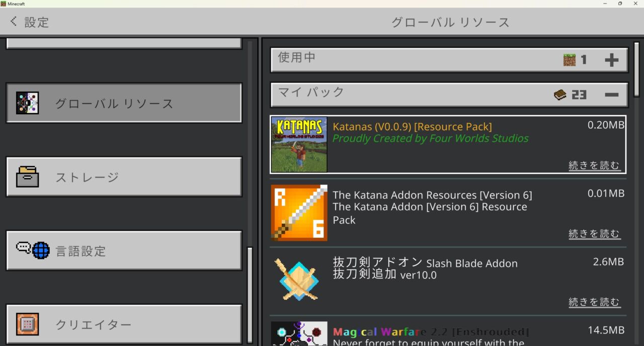The image size is (644, 346).
Task: Open ストレージ from the settings sidebar
Action: coord(124,177)
